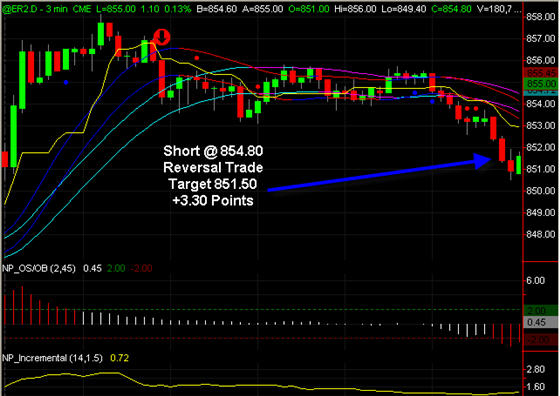Click the gray 0.45 marker on oscillator axis
The image size is (560, 396).
click(541, 322)
